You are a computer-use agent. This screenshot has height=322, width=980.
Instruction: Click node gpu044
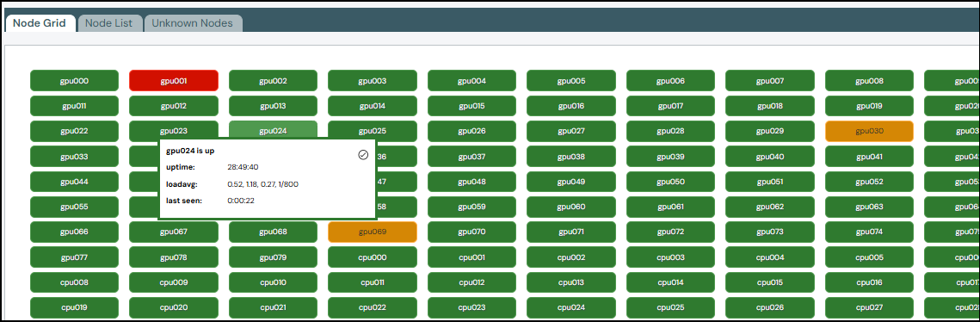coord(74,182)
